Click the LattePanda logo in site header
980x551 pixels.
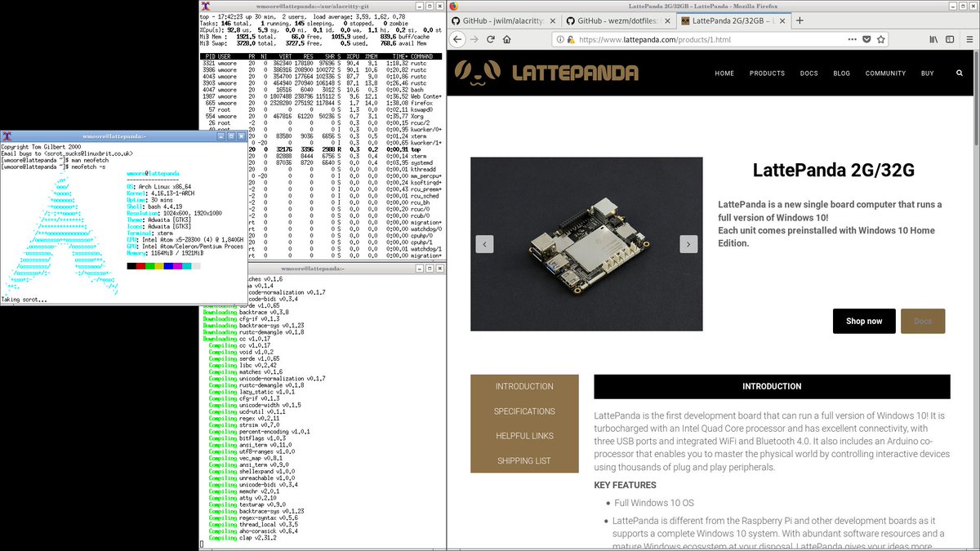click(x=546, y=73)
